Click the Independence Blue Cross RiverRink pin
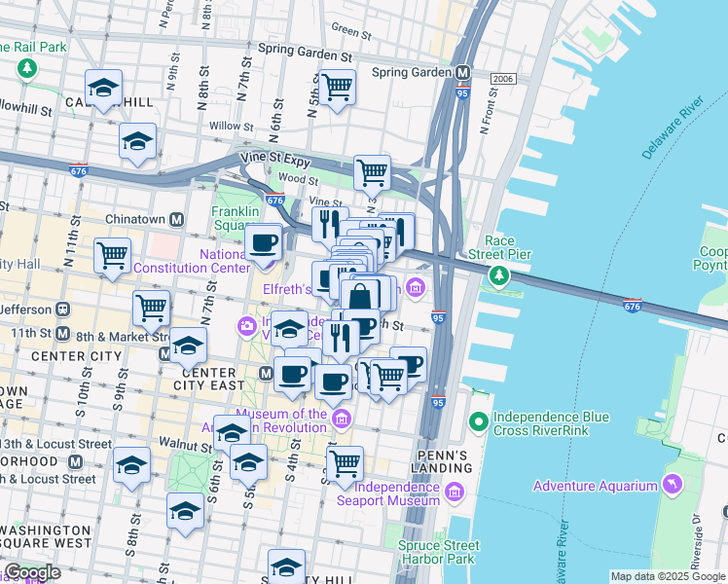 point(479,422)
